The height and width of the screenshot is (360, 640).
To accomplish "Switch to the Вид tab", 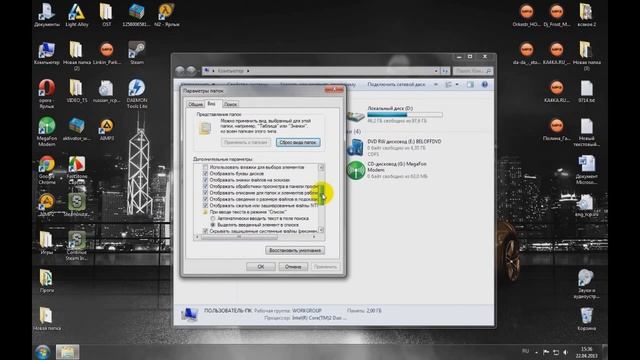I will coord(211,104).
